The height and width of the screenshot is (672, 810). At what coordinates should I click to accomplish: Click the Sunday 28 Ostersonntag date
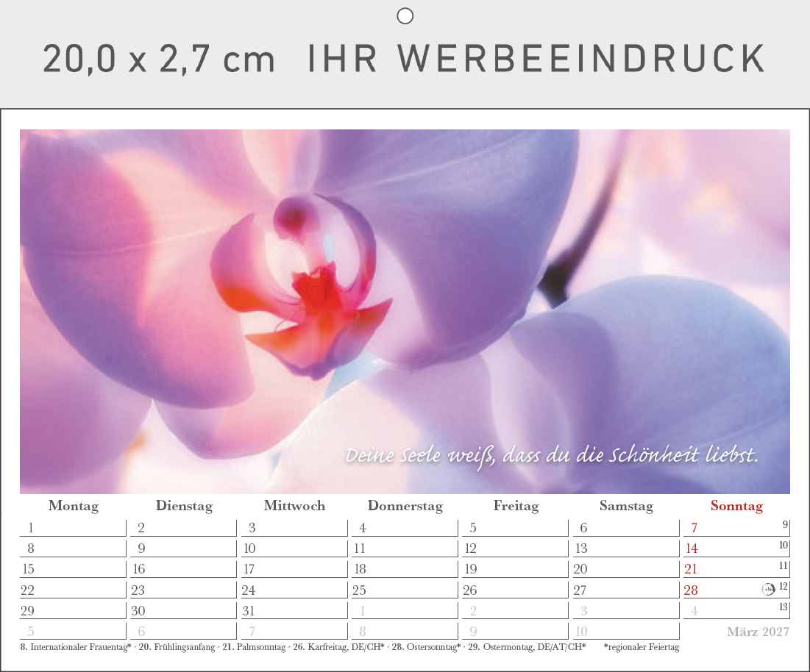pyautogui.click(x=691, y=590)
